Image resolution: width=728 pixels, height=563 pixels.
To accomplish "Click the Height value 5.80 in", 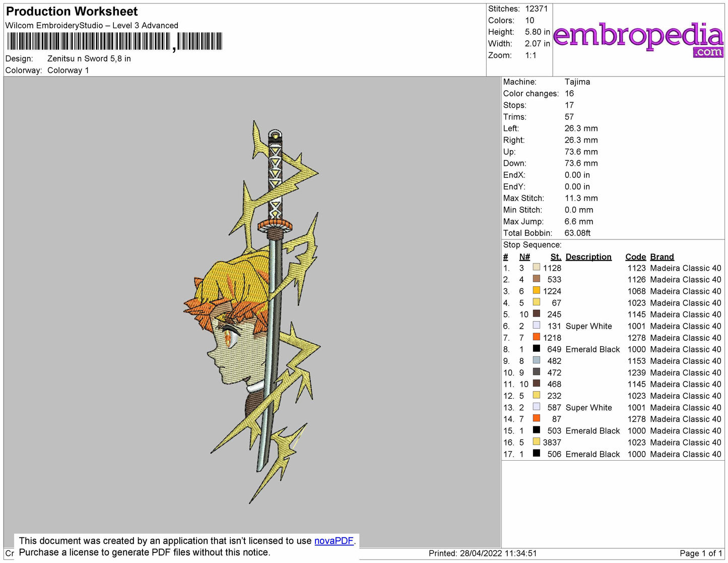I will click(538, 32).
